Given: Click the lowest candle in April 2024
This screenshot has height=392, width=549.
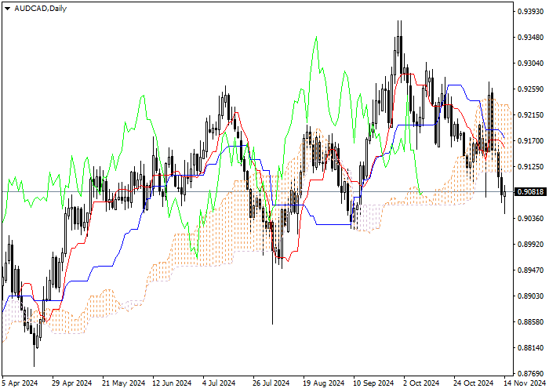Looking at the screenshot, I should tap(35, 345).
